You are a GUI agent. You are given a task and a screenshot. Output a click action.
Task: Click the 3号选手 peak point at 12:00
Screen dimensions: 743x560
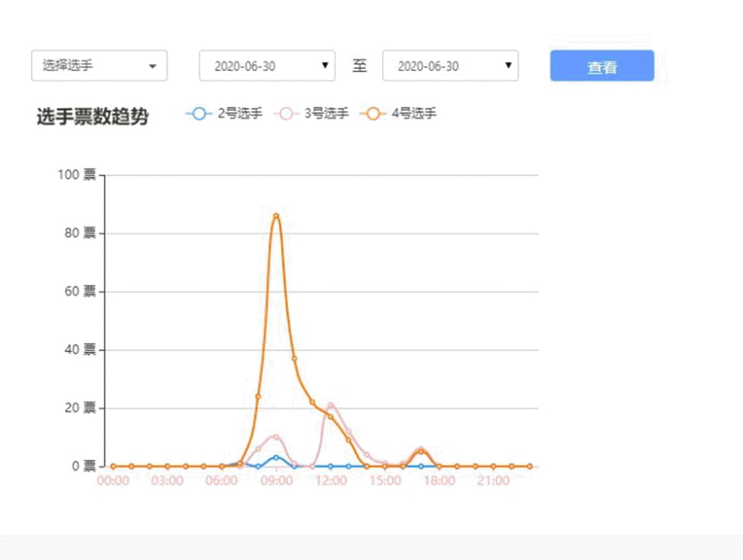click(331, 406)
